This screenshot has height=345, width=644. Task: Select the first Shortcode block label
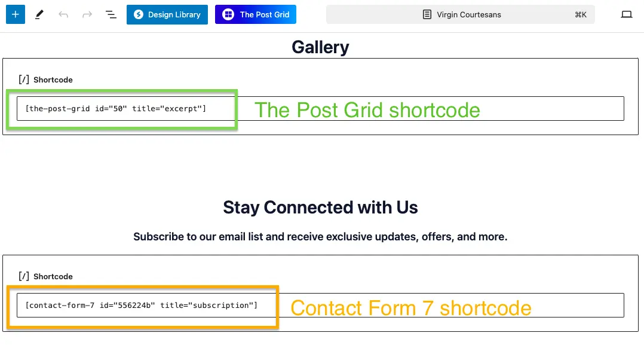(x=53, y=80)
